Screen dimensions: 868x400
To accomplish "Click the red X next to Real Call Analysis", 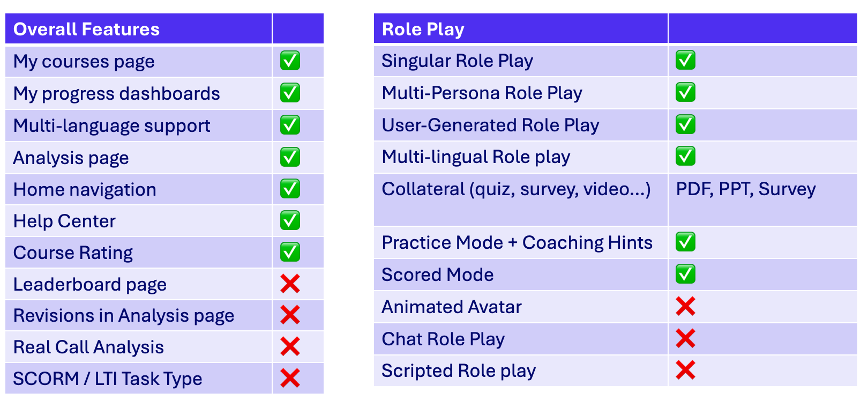I will [290, 347].
